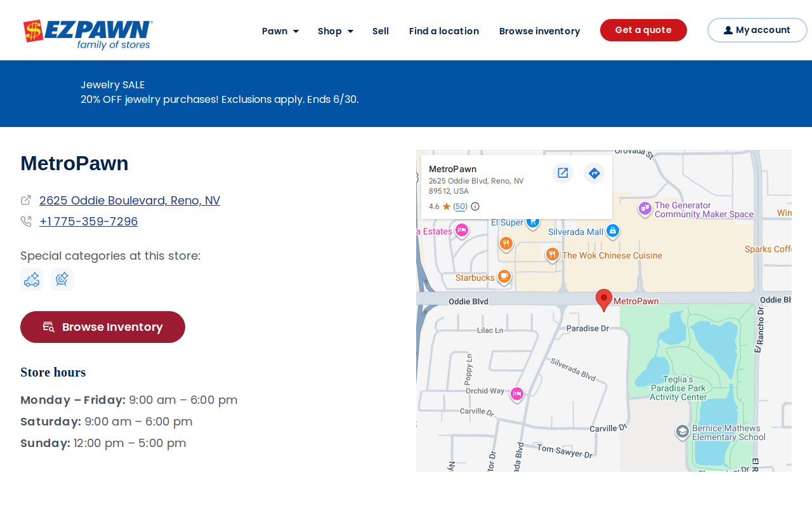This screenshot has height=508, width=812.
Task: Click the user icon in My account button
Action: coord(728,30)
